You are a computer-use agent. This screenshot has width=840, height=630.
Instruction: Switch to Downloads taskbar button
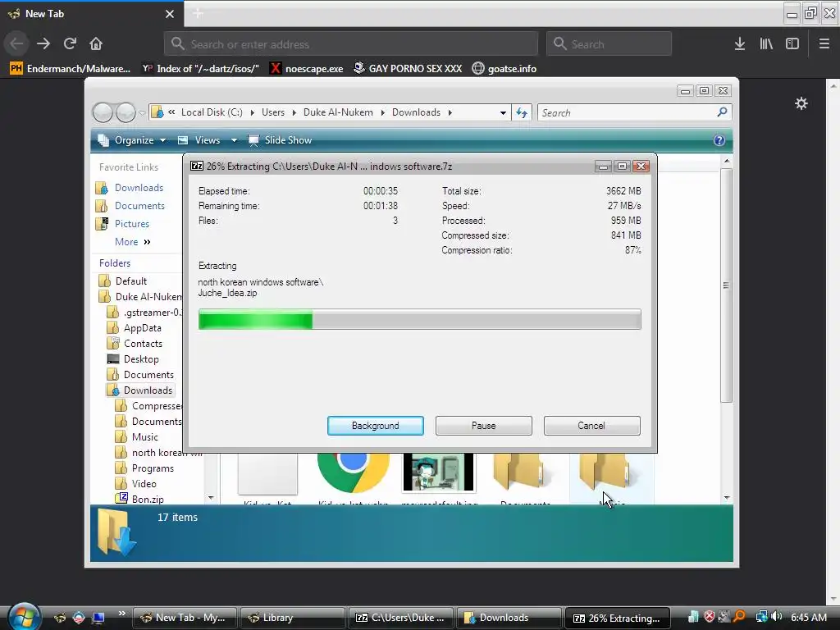[x=509, y=618]
